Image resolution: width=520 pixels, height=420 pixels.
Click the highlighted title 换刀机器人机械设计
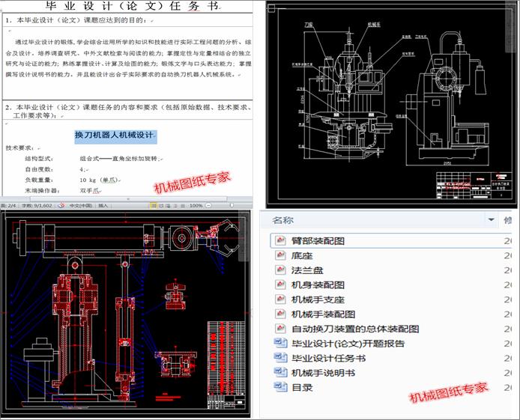pos(115,136)
